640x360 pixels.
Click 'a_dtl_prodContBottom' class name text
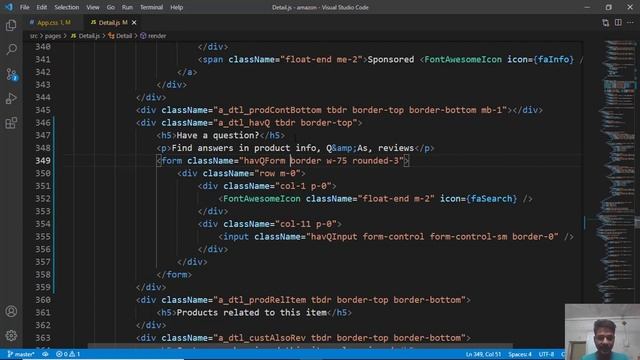270,110
